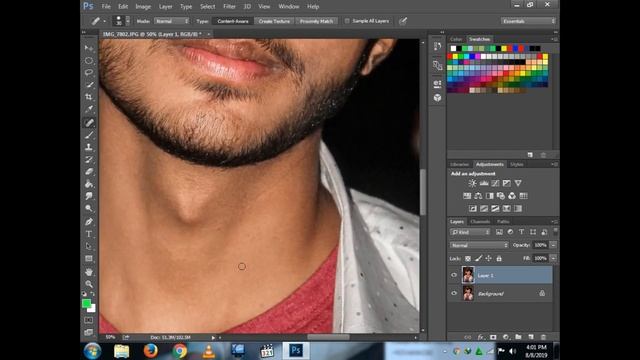Select the Move tool
Viewport: 640px width, 360px height.
(x=89, y=48)
